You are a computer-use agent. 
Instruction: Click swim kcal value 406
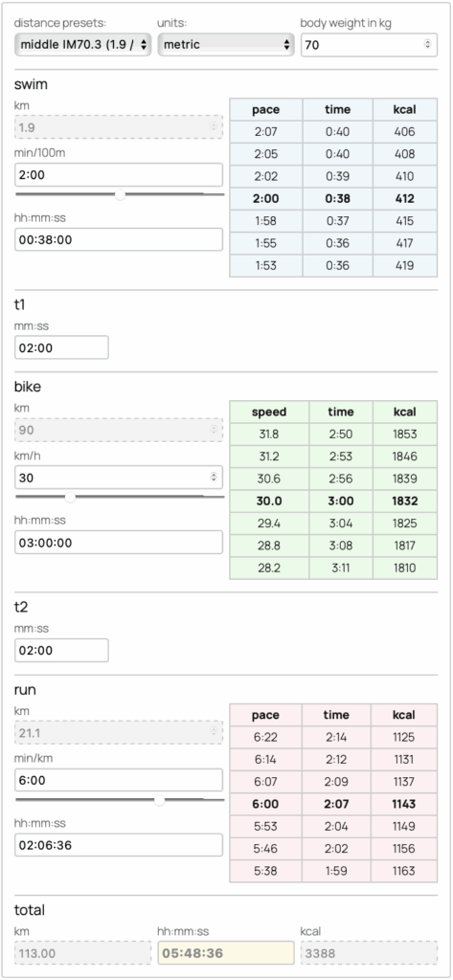tap(405, 132)
